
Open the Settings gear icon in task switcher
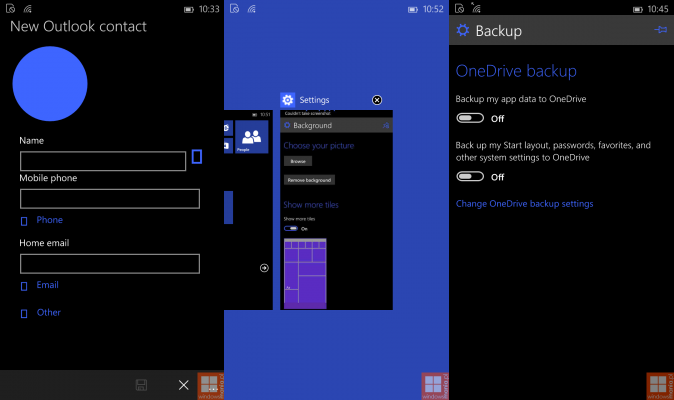click(288, 100)
